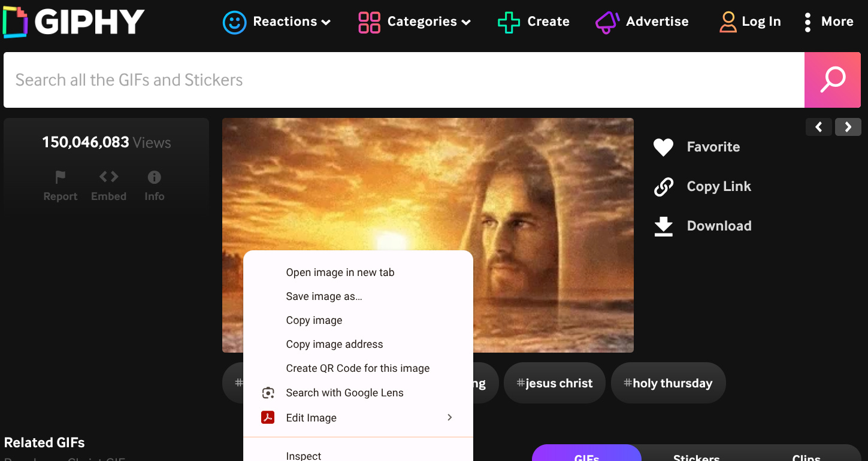
Task: Focus the GIF search input field
Action: pyautogui.click(x=404, y=80)
